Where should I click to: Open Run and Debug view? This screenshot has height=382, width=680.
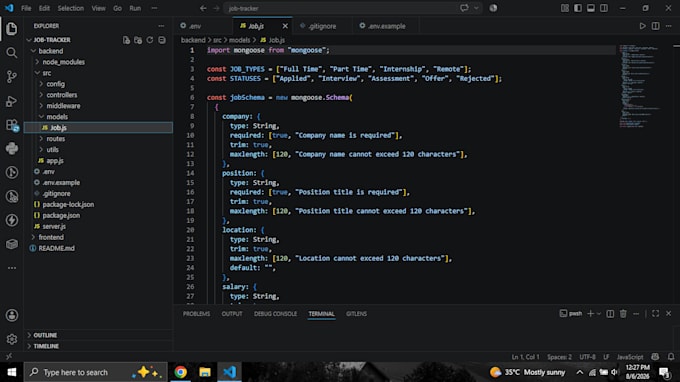pyautogui.click(x=12, y=101)
